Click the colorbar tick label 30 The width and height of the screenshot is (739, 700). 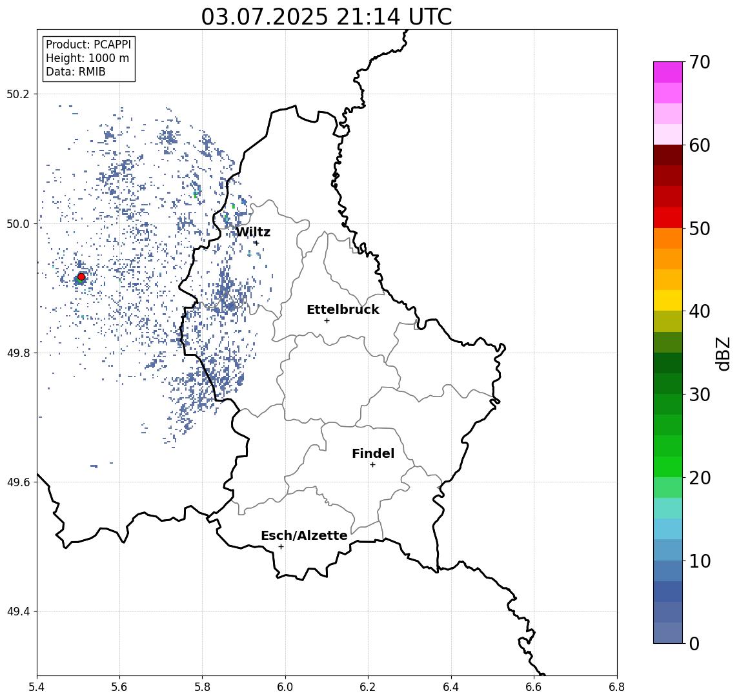700,395
